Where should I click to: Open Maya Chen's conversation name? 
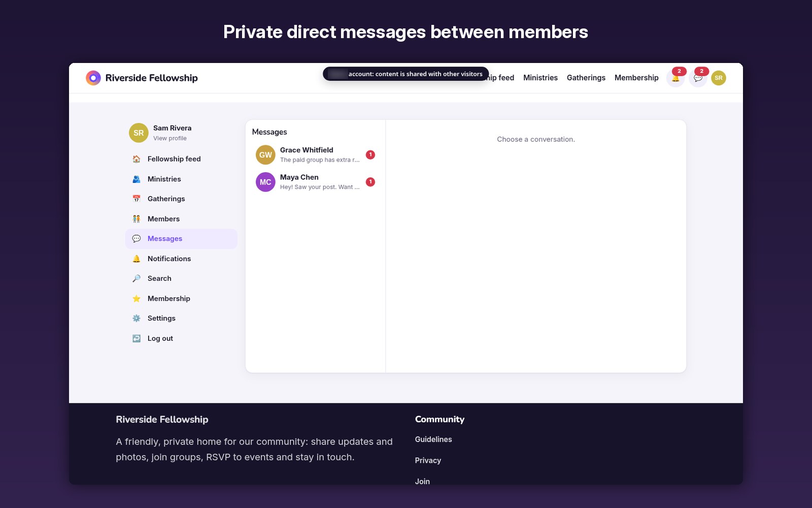299,177
